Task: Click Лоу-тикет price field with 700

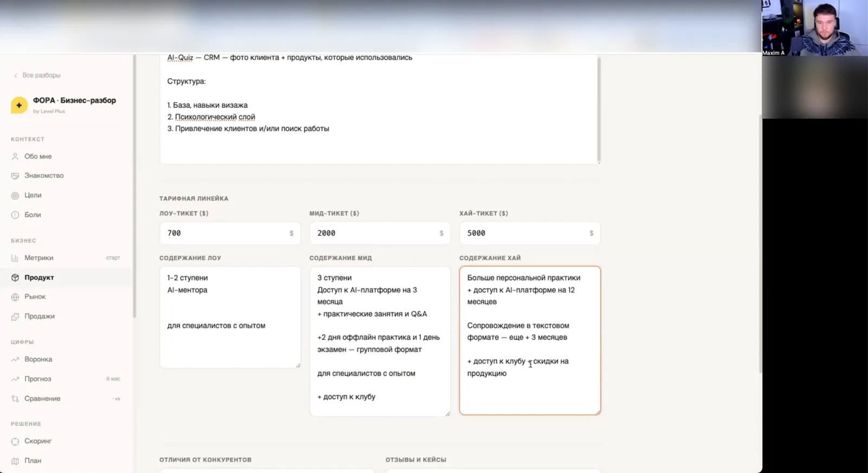Action: 230,233
